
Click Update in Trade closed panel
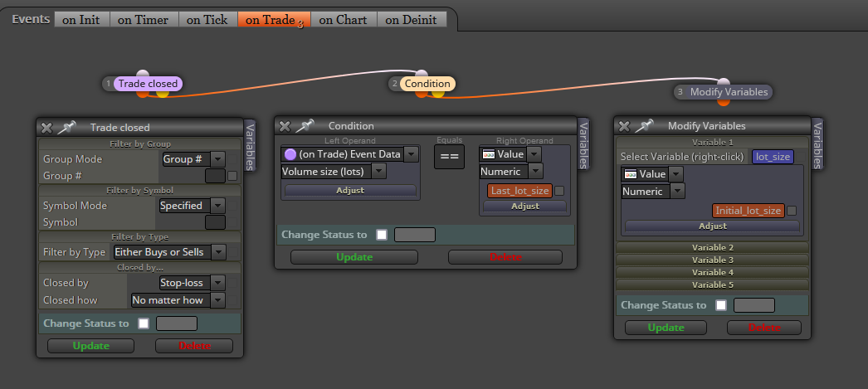[90, 346]
